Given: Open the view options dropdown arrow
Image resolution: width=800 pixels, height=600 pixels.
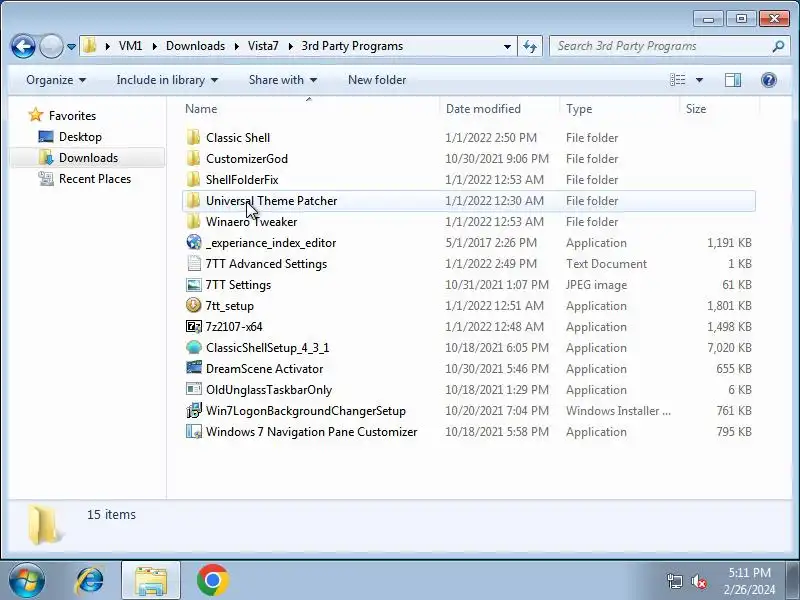Looking at the screenshot, I should 699,80.
